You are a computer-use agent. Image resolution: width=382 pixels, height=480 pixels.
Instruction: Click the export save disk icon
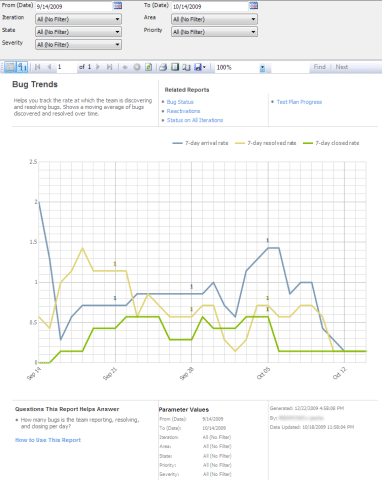coord(198,67)
